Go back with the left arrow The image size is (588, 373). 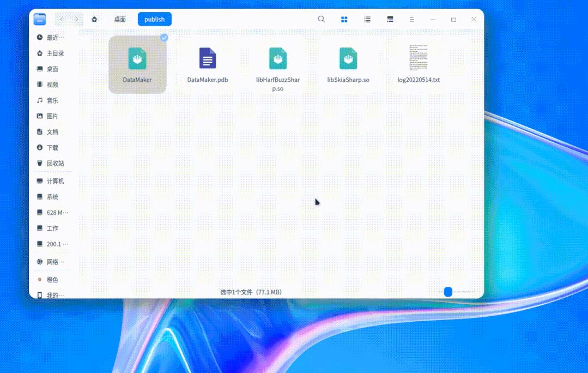tap(62, 19)
